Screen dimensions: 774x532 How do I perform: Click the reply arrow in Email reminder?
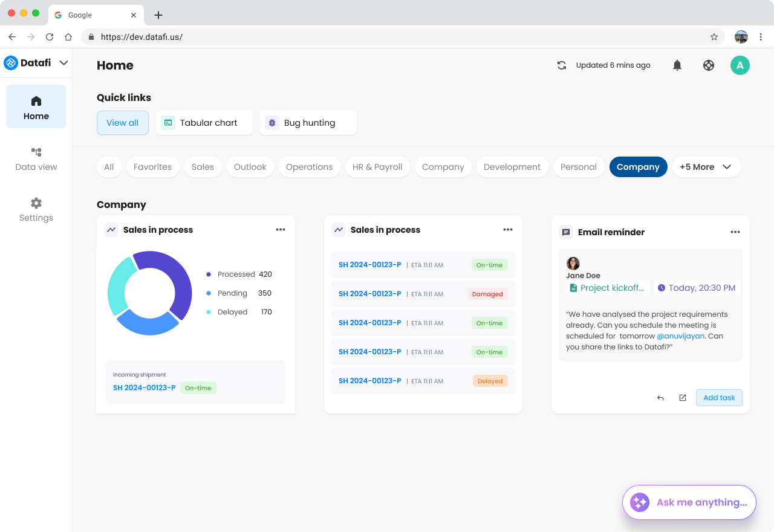[x=660, y=398]
